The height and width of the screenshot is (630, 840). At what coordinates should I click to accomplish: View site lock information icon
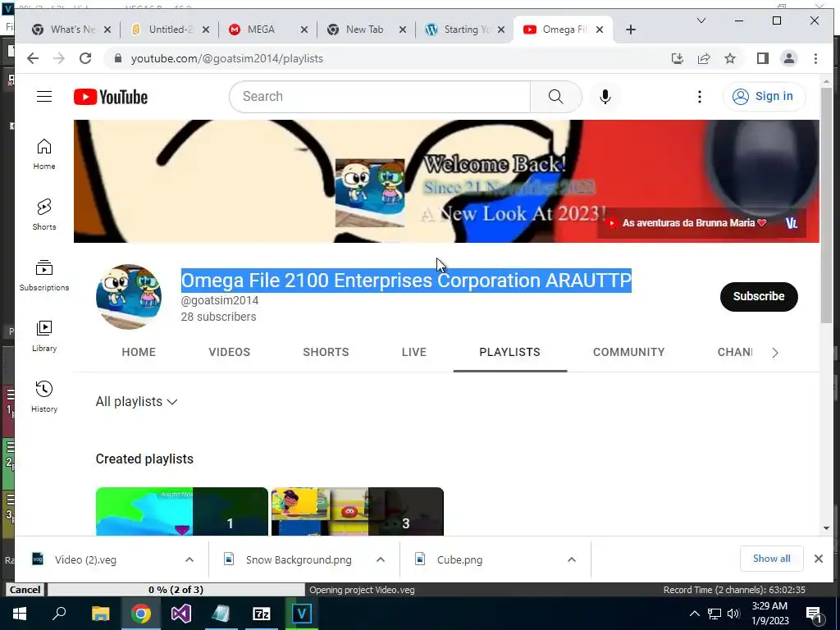118,58
